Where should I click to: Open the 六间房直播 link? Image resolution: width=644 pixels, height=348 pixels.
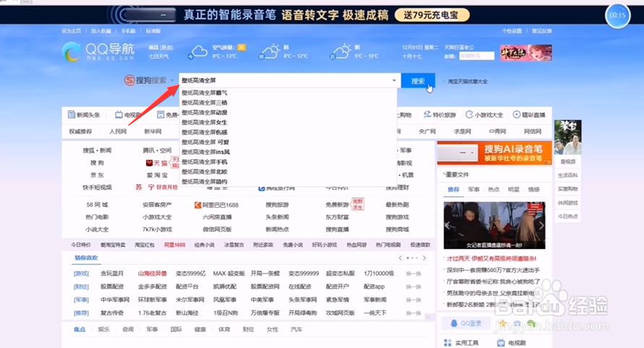point(218,217)
